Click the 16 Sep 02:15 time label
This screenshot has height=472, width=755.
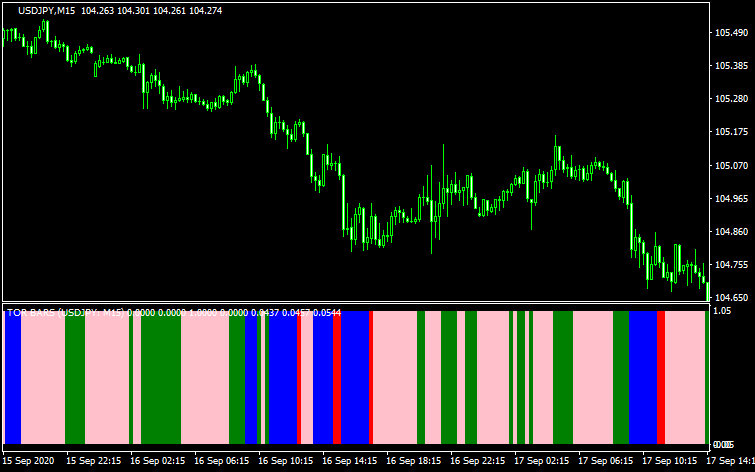tap(158, 461)
